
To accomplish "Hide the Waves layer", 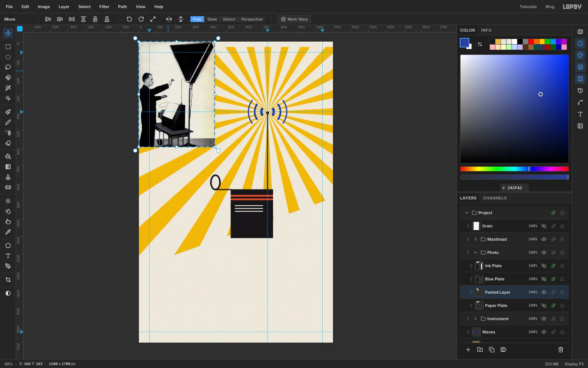I will coord(544,332).
